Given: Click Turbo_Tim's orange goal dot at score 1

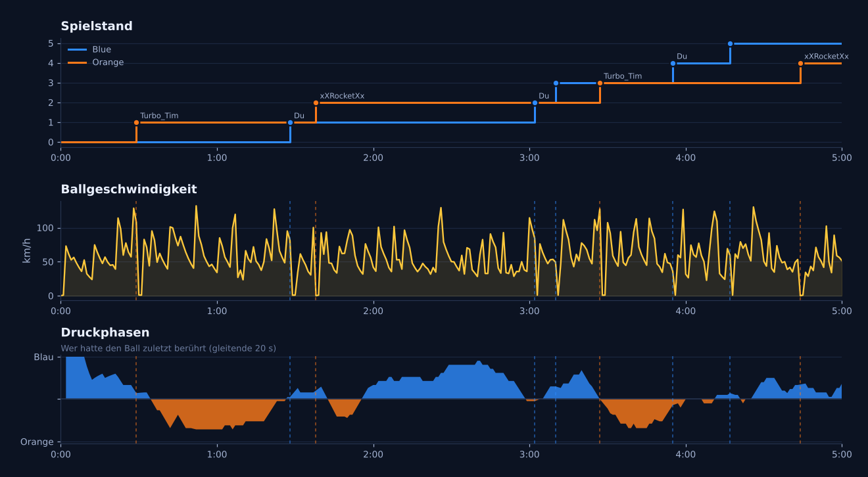Looking at the screenshot, I should [x=136, y=123].
